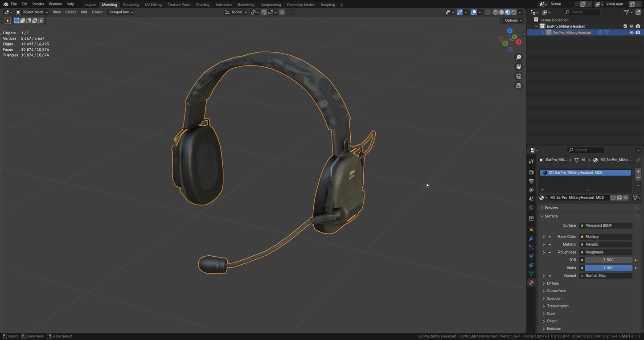Switch to the Shading workspace tab
The image size is (644, 340).
pyautogui.click(x=202, y=4)
